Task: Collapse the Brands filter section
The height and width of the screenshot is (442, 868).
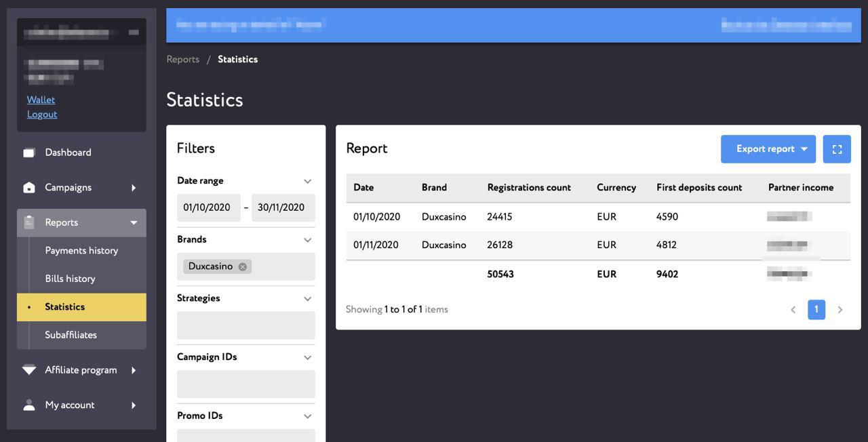Action: [307, 240]
